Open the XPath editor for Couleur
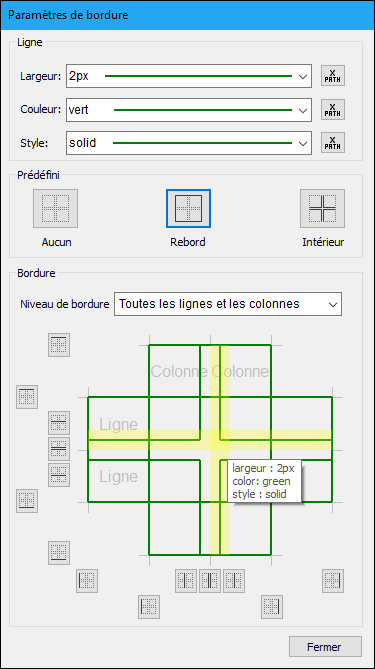The image size is (375, 669). tap(333, 110)
